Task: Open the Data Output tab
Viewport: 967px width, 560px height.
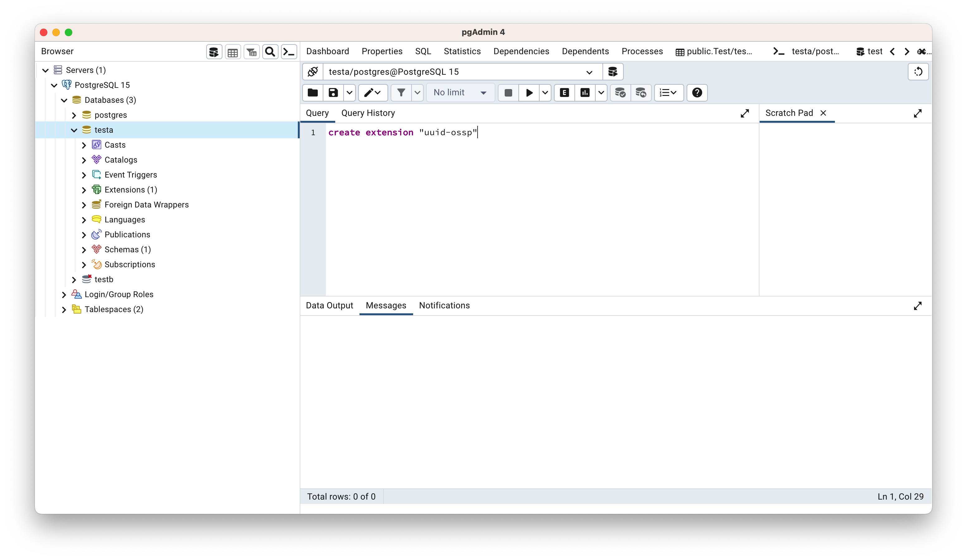Action: point(329,306)
